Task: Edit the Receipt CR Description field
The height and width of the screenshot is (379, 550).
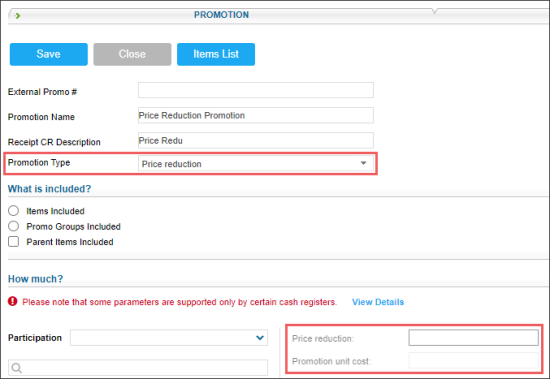Action: [256, 140]
